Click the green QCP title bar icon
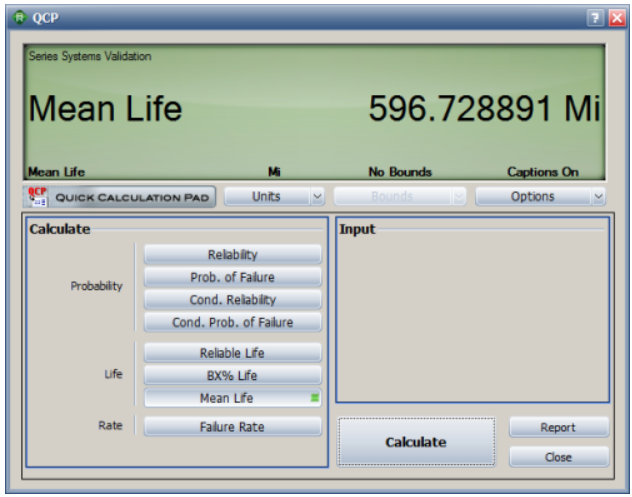 click(19, 17)
